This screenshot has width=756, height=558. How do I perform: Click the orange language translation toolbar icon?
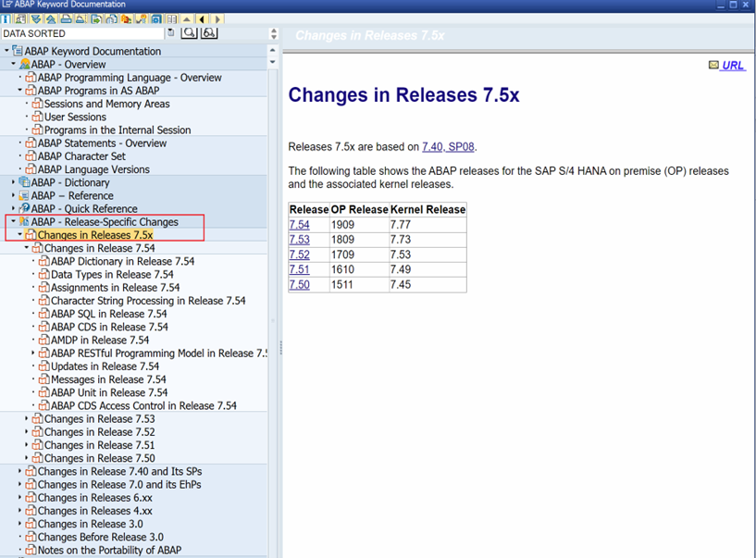click(127, 19)
